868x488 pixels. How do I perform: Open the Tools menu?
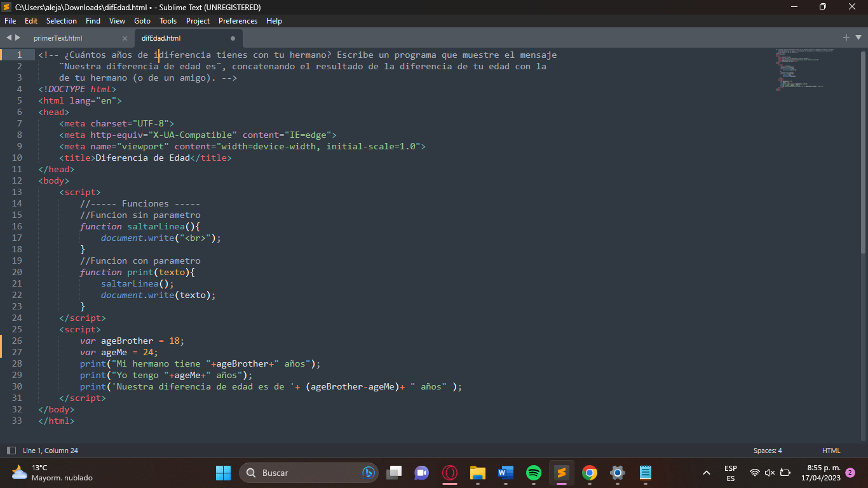coord(168,21)
